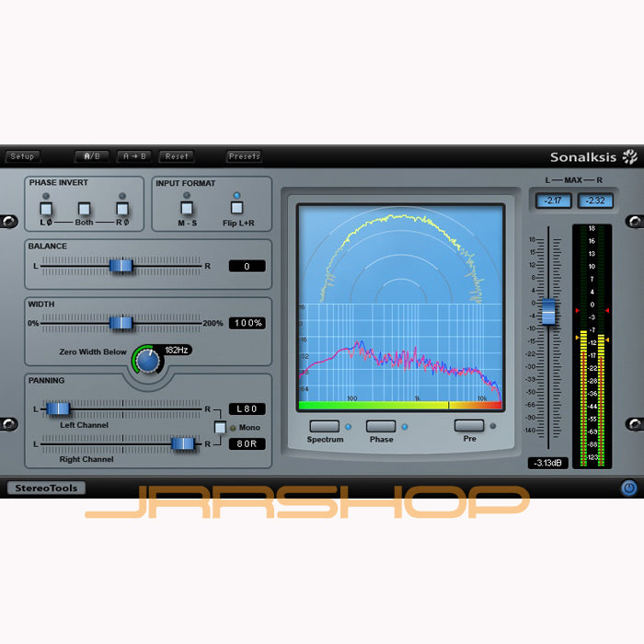Image resolution: width=644 pixels, height=644 pixels.
Task: Click the output gain fader handle
Action: click(x=548, y=312)
